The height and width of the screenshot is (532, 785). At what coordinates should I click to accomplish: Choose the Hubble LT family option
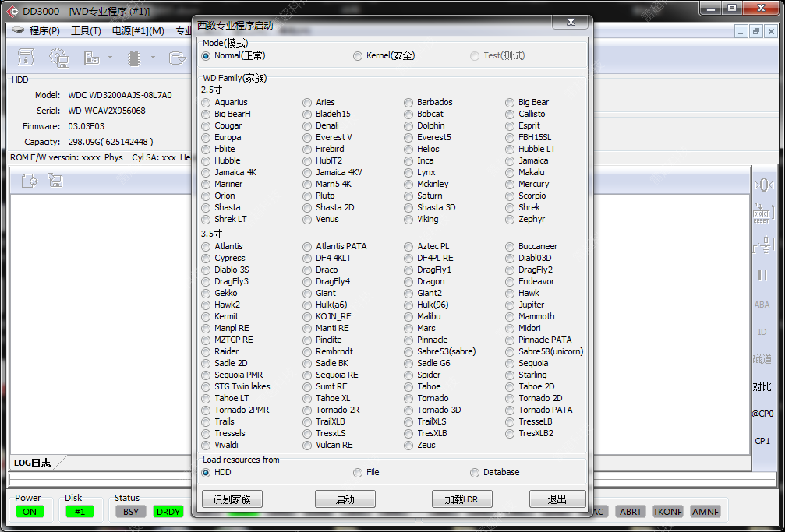point(530,149)
